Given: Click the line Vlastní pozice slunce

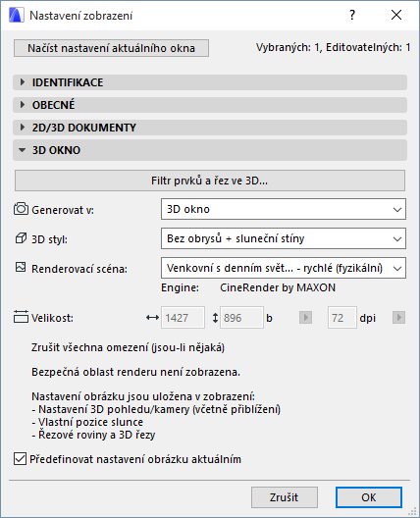Looking at the screenshot, I should [87, 422].
